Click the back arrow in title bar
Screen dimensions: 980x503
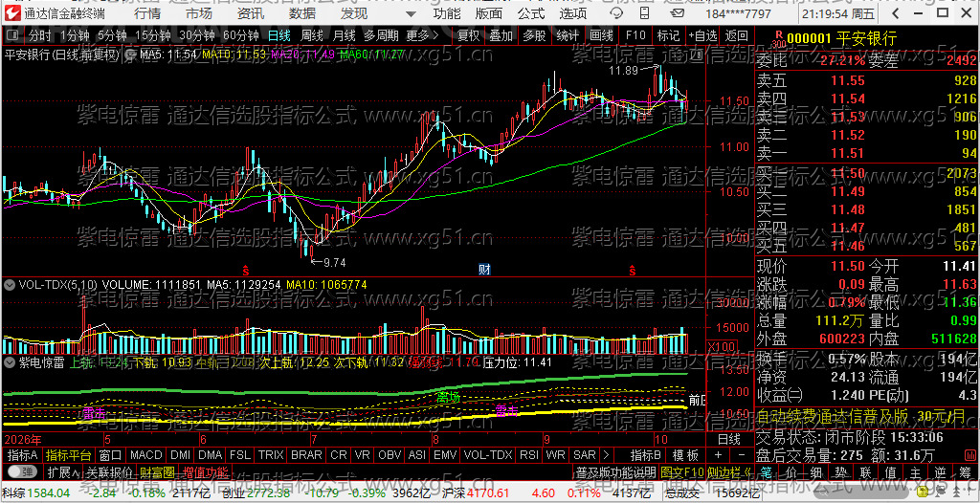point(897,13)
